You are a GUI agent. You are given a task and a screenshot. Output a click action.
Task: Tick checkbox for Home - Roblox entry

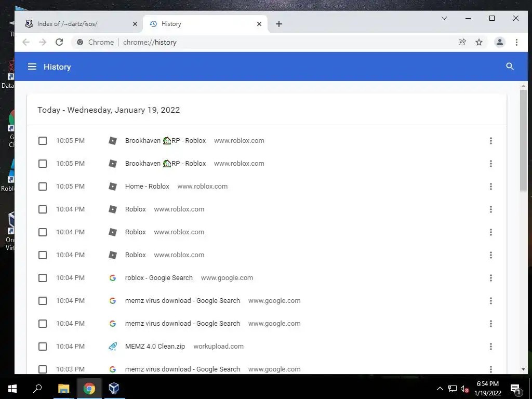coord(43,187)
